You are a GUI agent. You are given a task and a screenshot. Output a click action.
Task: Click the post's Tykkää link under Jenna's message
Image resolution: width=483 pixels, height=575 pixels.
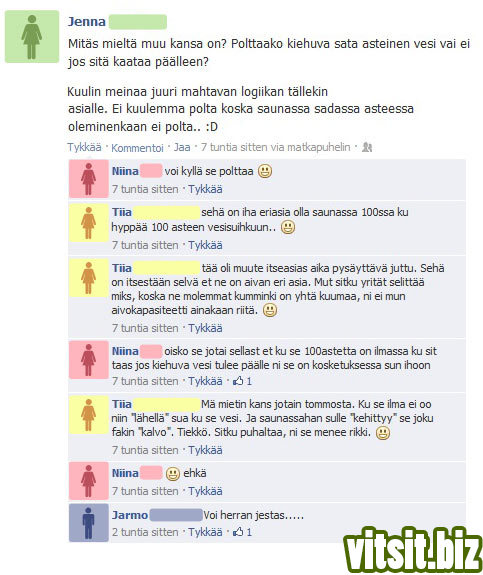[x=84, y=147]
